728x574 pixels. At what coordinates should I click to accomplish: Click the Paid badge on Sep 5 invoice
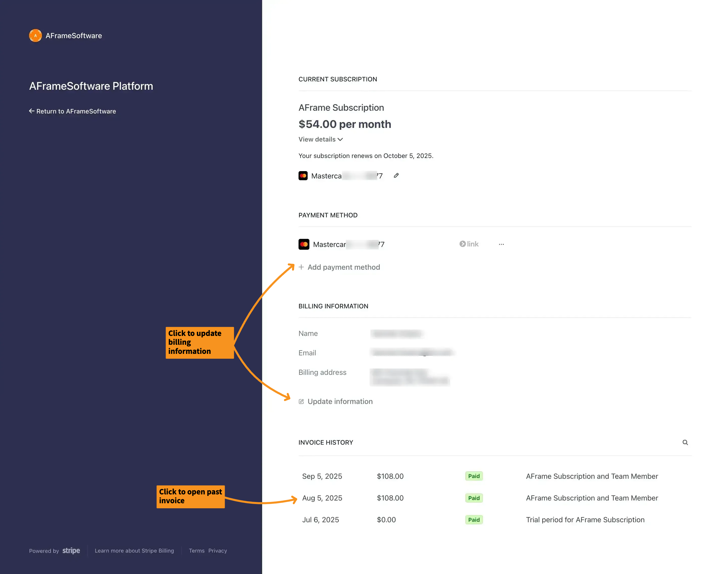473,476
